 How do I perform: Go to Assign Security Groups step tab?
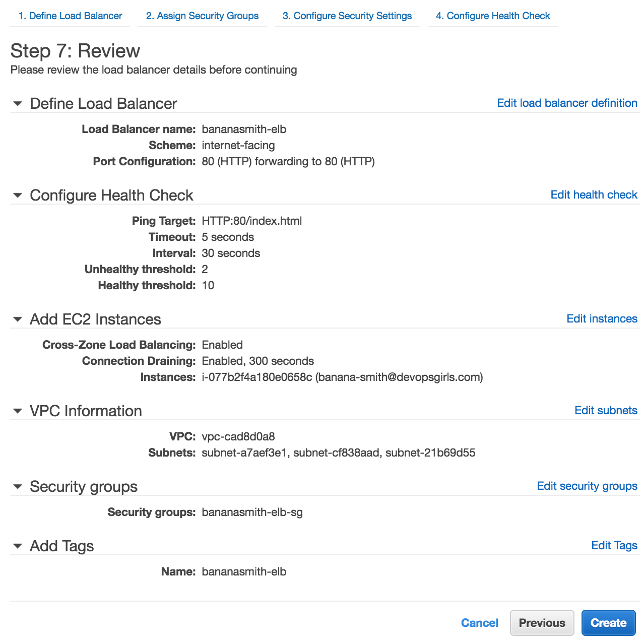click(202, 16)
